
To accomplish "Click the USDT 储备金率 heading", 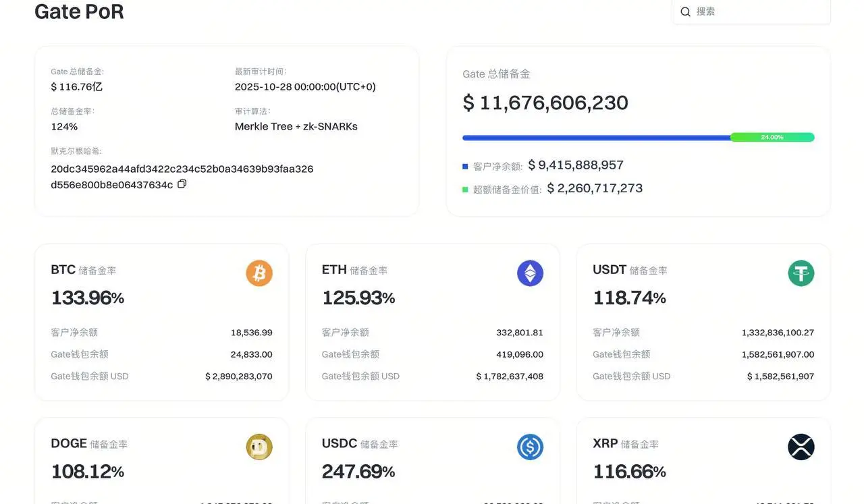I will click(x=630, y=270).
